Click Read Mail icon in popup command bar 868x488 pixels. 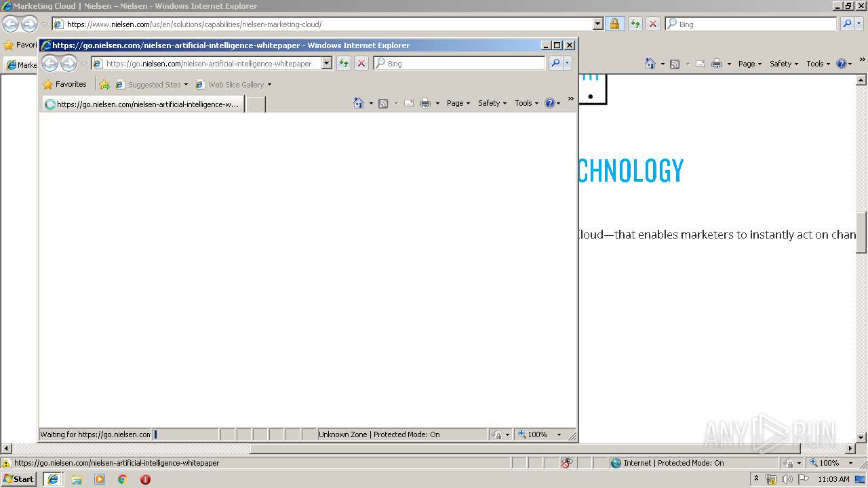click(409, 103)
